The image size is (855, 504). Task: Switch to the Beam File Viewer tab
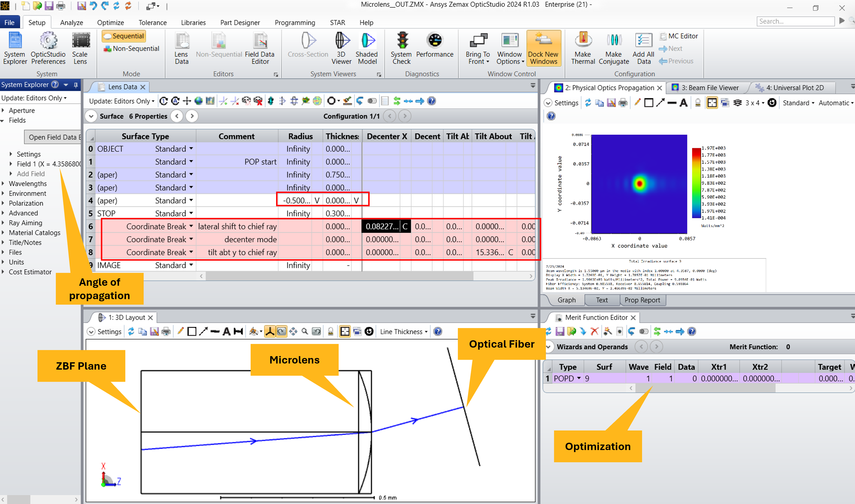710,88
